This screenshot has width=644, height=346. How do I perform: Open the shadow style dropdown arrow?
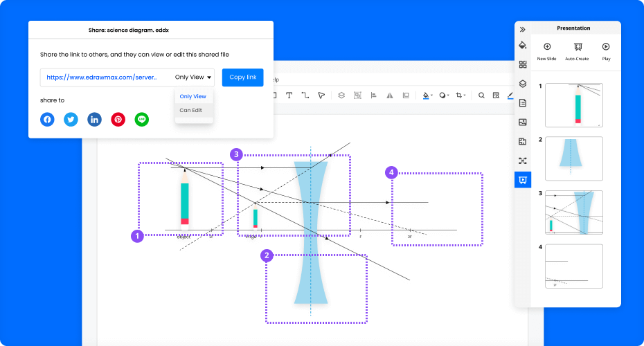click(448, 95)
